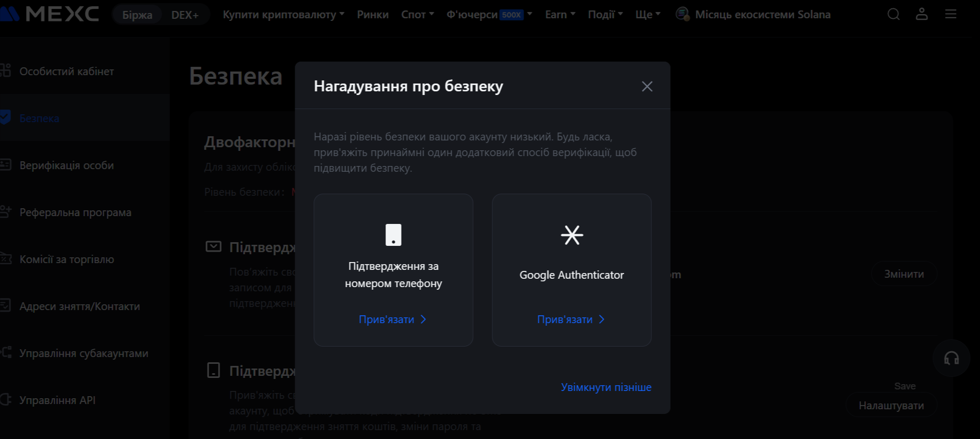Click the Нагадування про безпеку heading
Viewport: 980px width, 439px height.
click(x=408, y=86)
